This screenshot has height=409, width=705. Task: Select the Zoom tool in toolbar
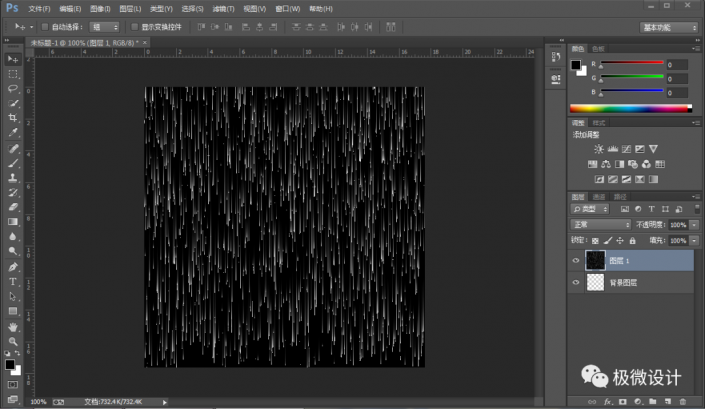[x=13, y=341]
